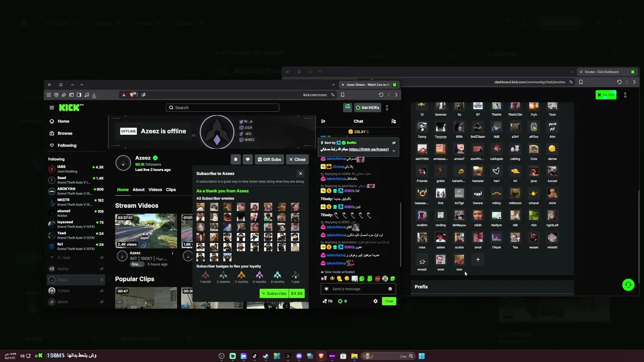The width and height of the screenshot is (644, 362).
Task: Click the green leaderboard icon near Get KICKs
Action: 347,108
